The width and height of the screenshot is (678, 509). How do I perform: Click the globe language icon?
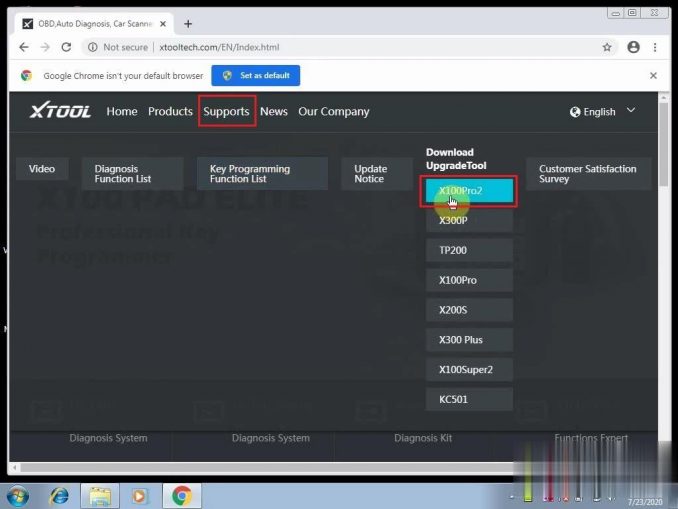click(575, 112)
